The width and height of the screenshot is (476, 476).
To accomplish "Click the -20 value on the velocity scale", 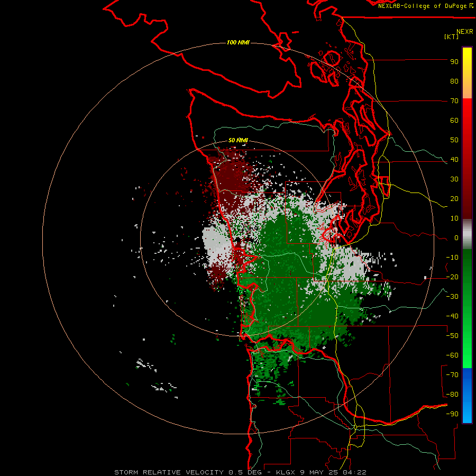I will pyautogui.click(x=452, y=277).
